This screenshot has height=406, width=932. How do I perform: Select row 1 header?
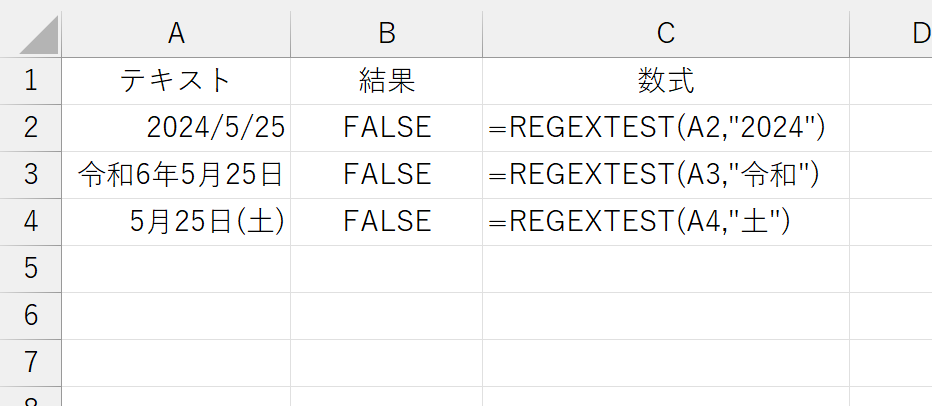coord(31,81)
